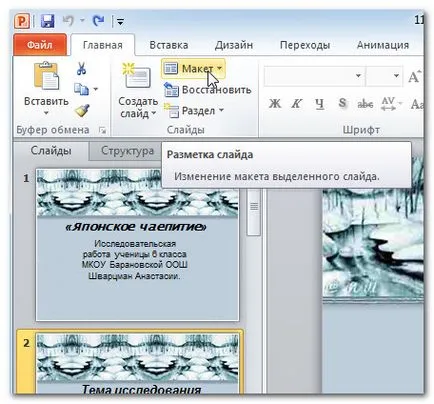Viewport: 434px width, 404px height.
Task: Click the Copy icon in clipboard group
Action: tap(81, 89)
